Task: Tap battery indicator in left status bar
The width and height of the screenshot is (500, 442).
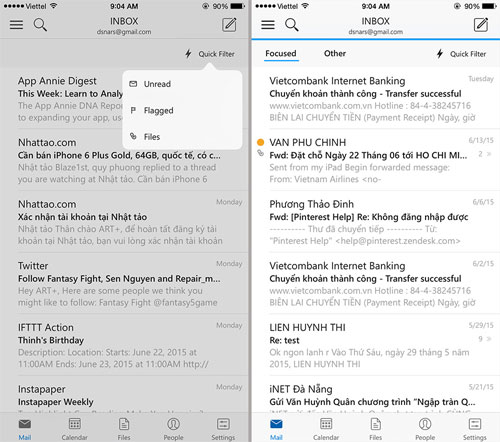Action: [238, 6]
